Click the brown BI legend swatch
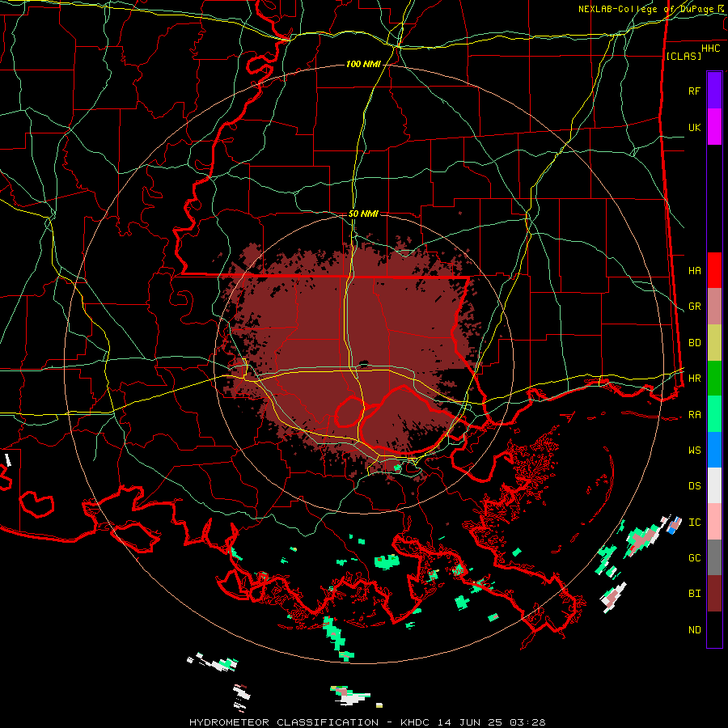Image resolution: width=728 pixels, height=728 pixels. tap(714, 594)
